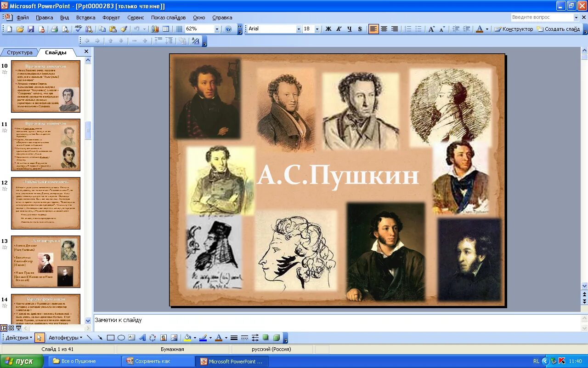The width and height of the screenshot is (588, 368).
Task: Switch to the Слайды tab
Action: [x=56, y=52]
